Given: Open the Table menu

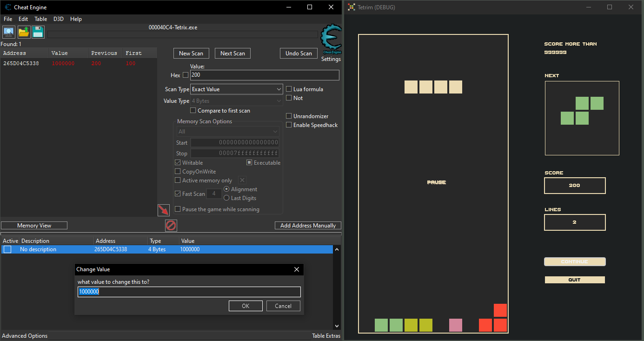Looking at the screenshot, I should coord(41,19).
